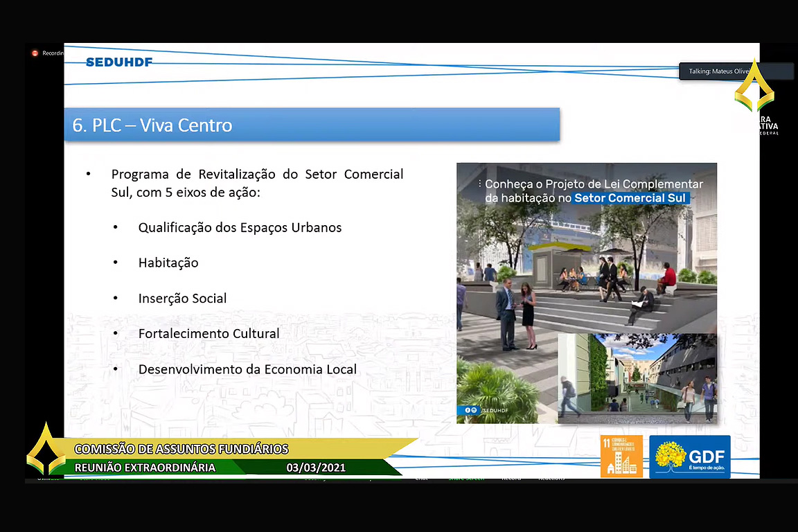Click the "Setor Comercial Sul" highlighted label
Screen dimensions: 798x532
630,198
